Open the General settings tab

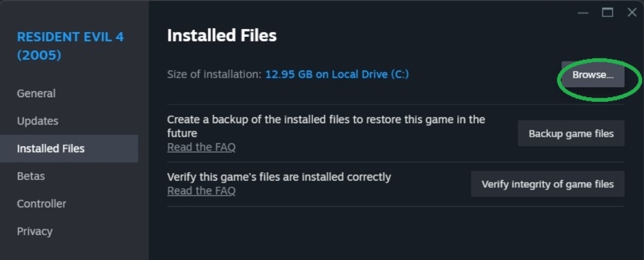tap(36, 94)
